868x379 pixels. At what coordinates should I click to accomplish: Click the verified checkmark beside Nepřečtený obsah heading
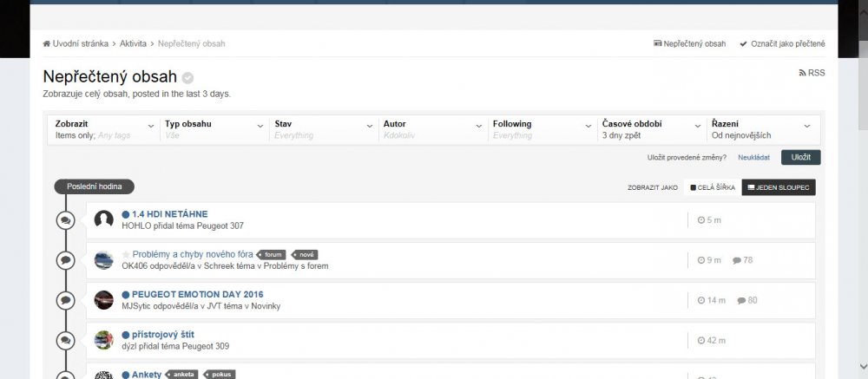click(187, 78)
